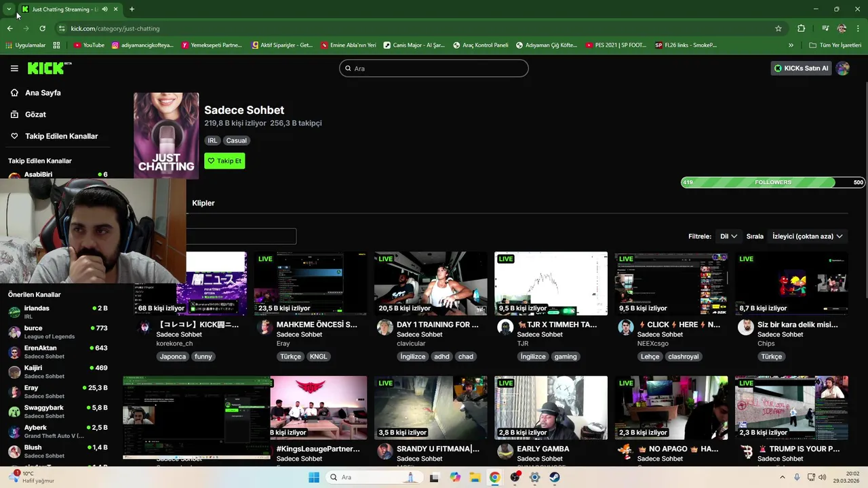The image size is (868, 488).
Task: Open the Dil language filter dropdown
Action: pos(728,237)
